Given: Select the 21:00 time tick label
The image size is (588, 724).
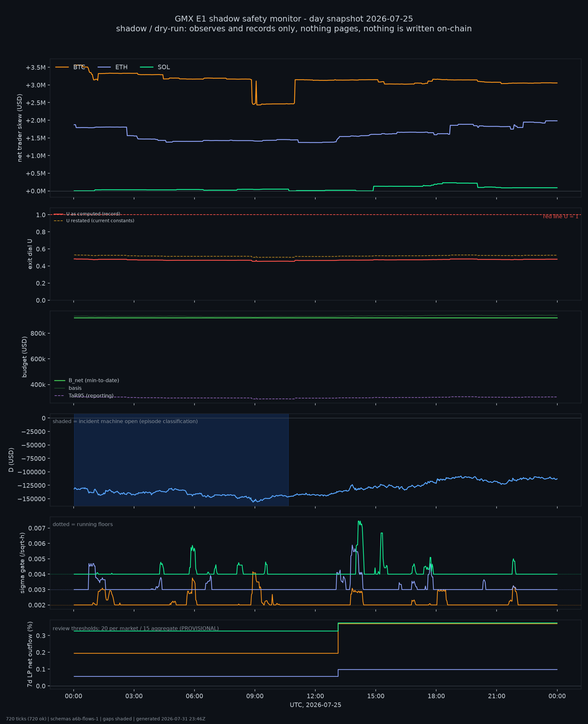Looking at the screenshot, I should coord(497,696).
